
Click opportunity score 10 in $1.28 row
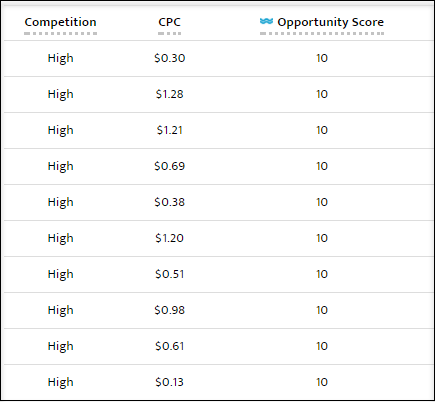[322, 94]
